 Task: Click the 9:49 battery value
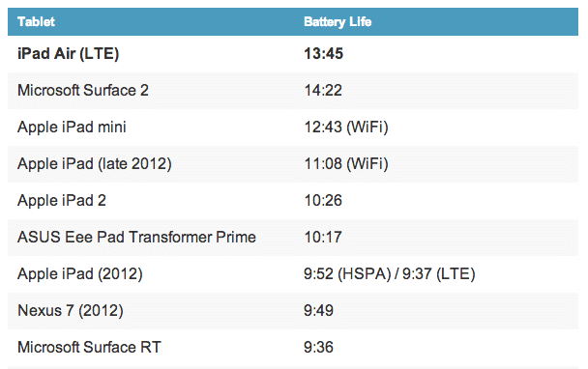tap(318, 311)
